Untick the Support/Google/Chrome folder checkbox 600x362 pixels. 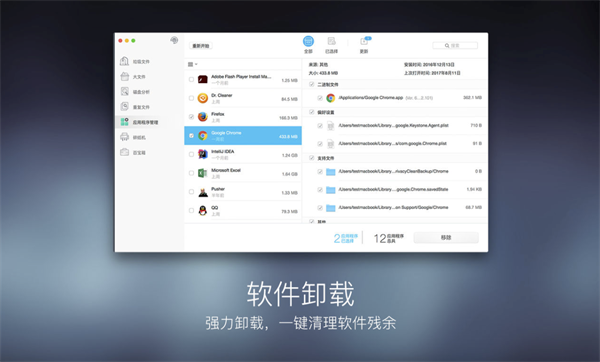coord(320,208)
